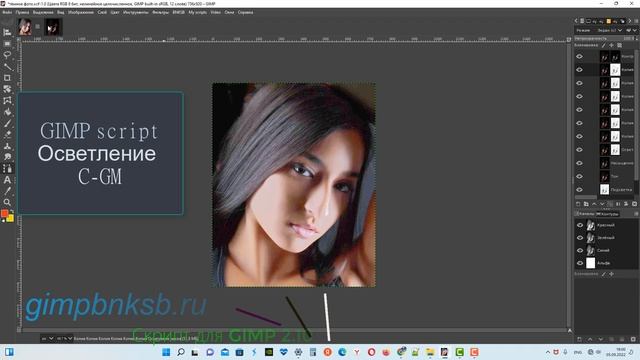
Task: Open the Windows Start button
Action: click(166, 352)
